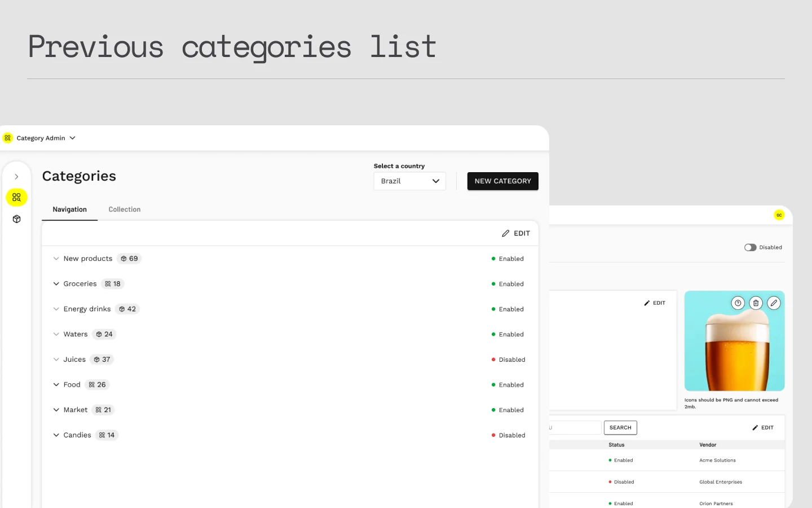Viewport: 812px width, 508px height.
Task: Expand the Juices row
Action: click(x=56, y=360)
